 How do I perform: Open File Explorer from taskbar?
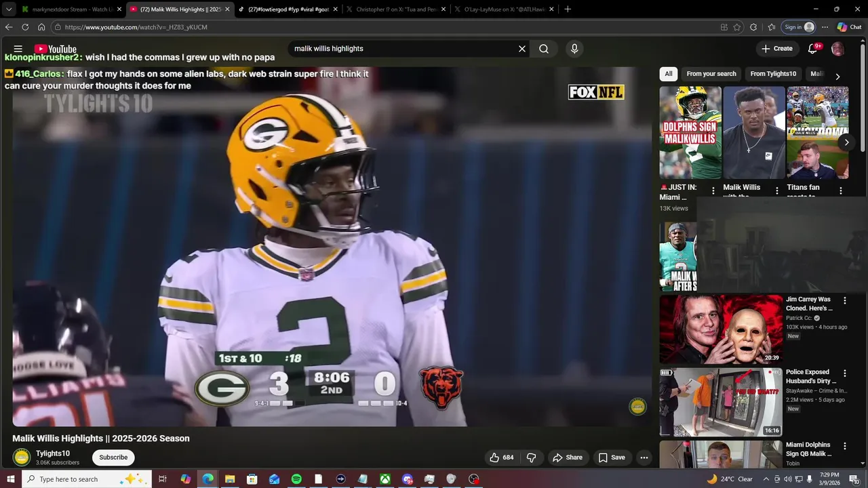click(x=230, y=479)
